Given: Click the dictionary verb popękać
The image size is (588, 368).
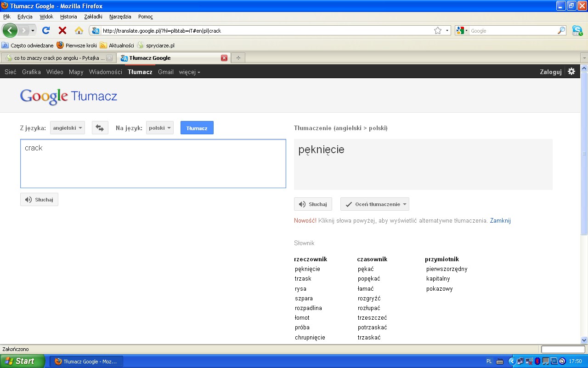Looking at the screenshot, I should [369, 279].
